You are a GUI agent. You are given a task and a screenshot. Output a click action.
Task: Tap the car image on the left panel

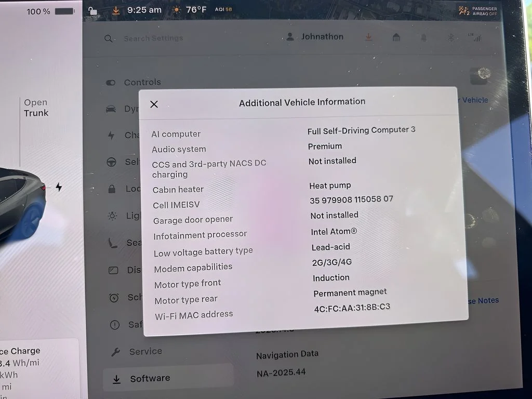click(22, 203)
